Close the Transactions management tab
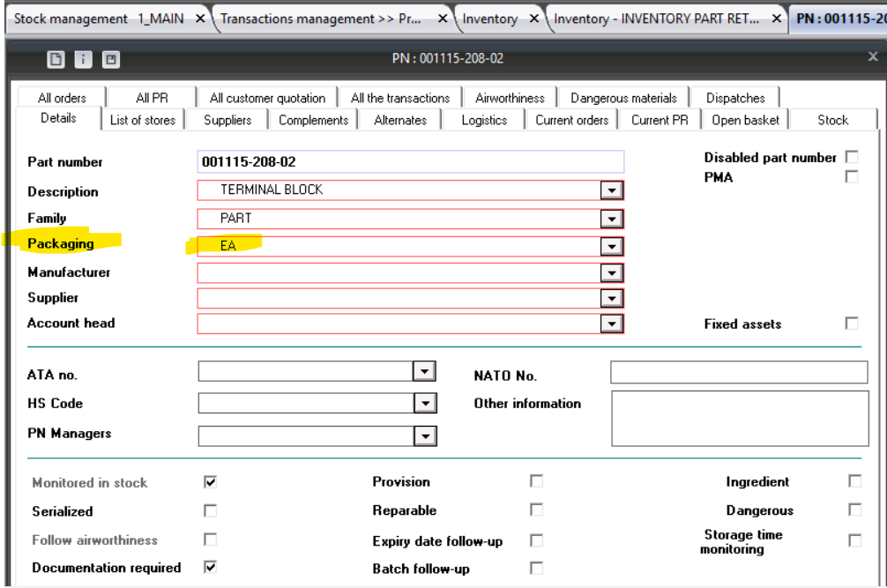 tap(443, 19)
